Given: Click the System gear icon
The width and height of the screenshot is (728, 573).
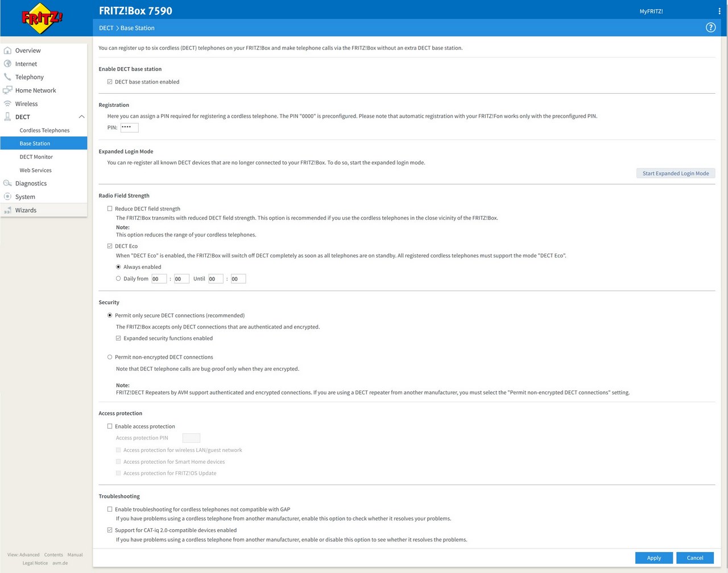Looking at the screenshot, I should [x=7, y=197].
